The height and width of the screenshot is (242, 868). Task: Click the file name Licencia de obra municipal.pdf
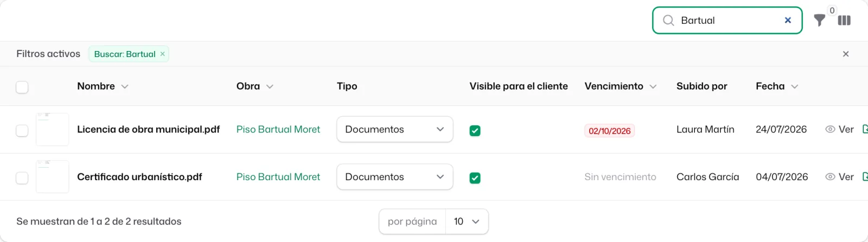148,129
